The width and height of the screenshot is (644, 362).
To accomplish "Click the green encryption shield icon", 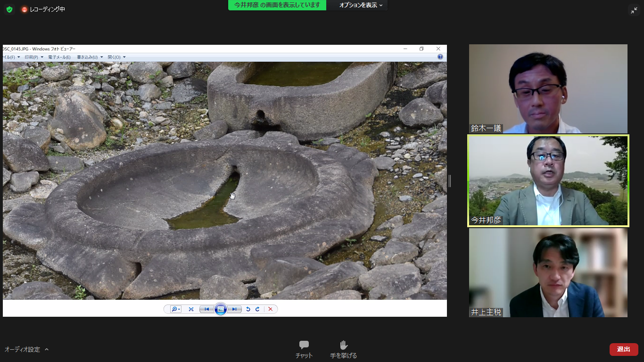I will point(9,9).
